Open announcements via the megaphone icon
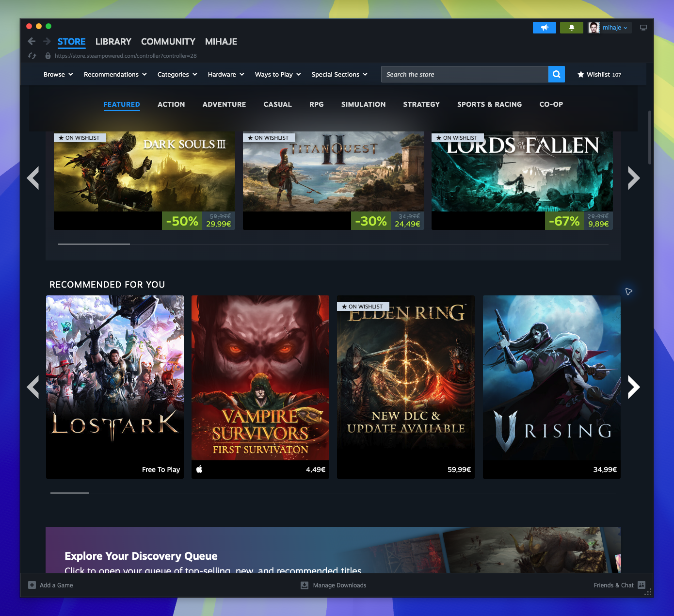Image resolution: width=674 pixels, height=616 pixels. coord(545,28)
